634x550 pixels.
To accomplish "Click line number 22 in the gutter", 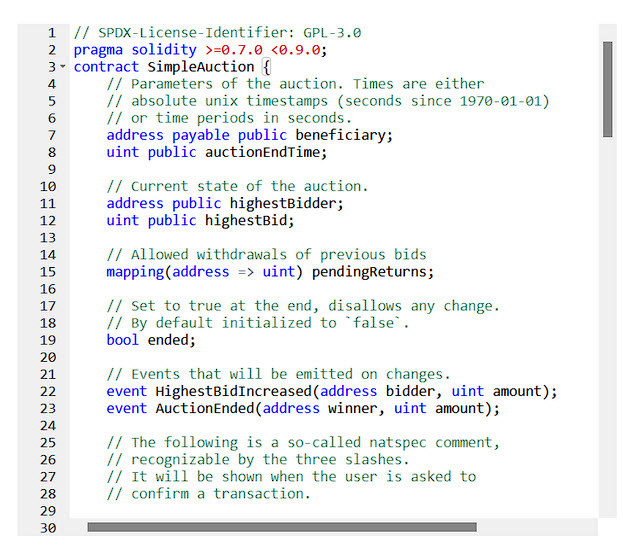I will (x=47, y=391).
